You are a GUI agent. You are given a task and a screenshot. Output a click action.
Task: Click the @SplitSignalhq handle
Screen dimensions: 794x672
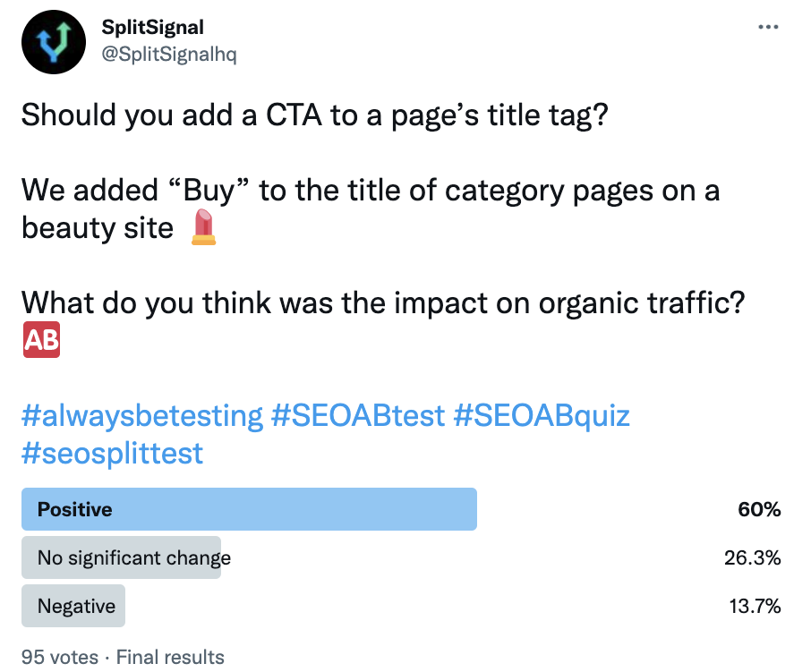(169, 54)
